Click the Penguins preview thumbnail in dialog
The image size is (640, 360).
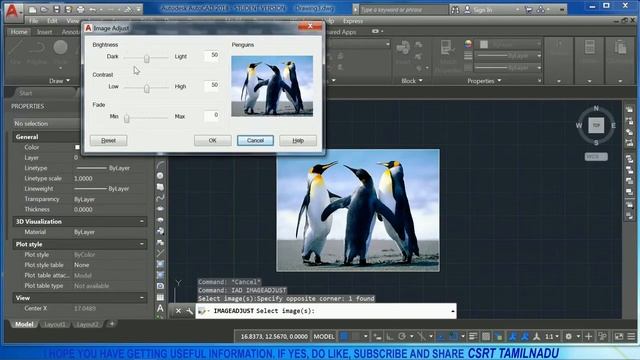[272, 86]
